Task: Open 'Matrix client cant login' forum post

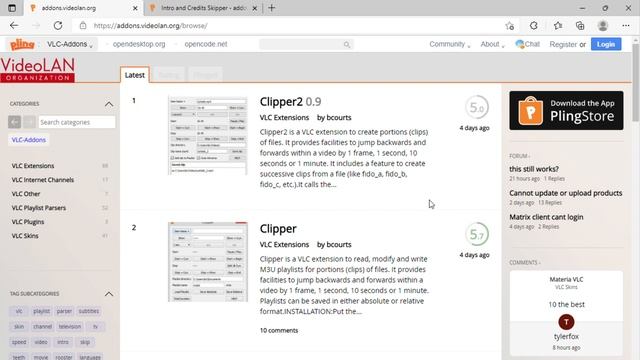Action: point(546,217)
